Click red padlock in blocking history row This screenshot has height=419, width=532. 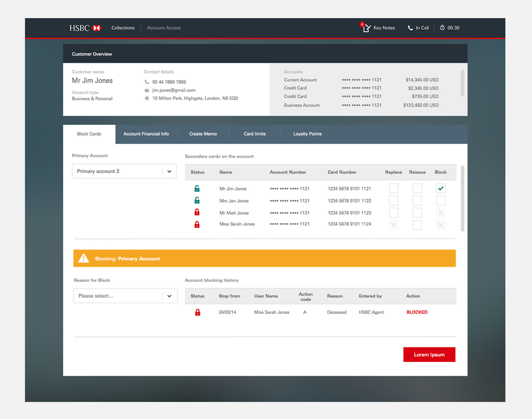coord(198,312)
